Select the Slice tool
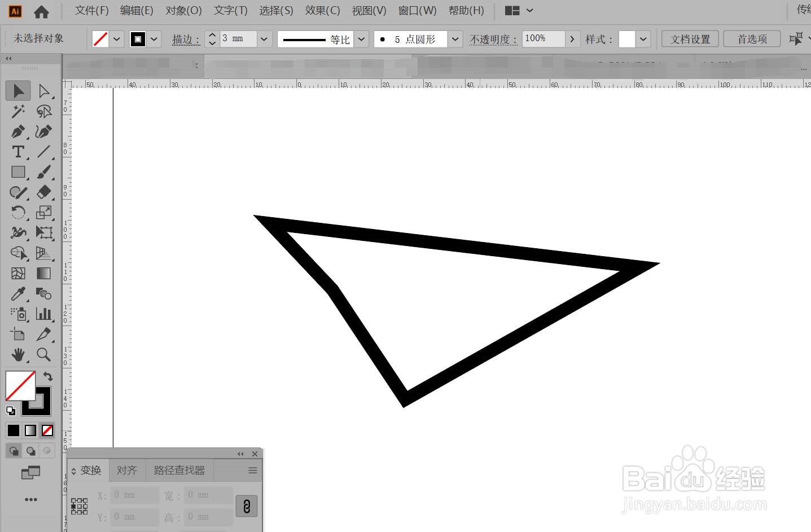This screenshot has width=811, height=532. click(43, 334)
